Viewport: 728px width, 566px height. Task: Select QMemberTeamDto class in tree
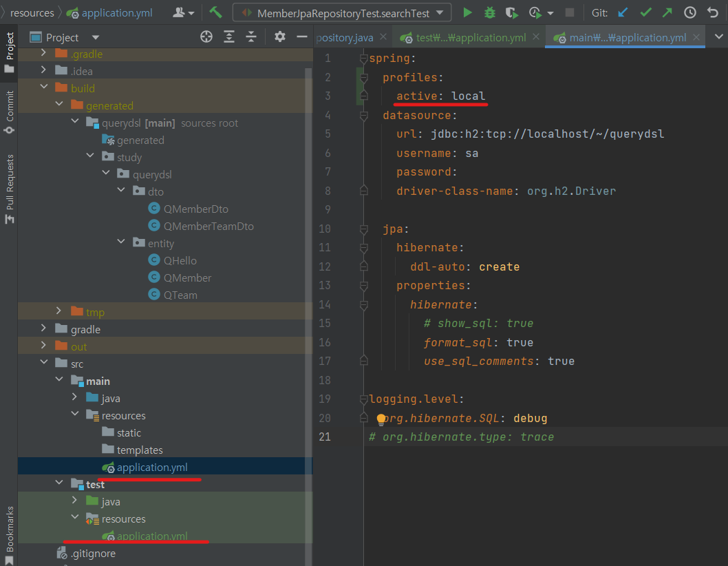pyautogui.click(x=208, y=226)
